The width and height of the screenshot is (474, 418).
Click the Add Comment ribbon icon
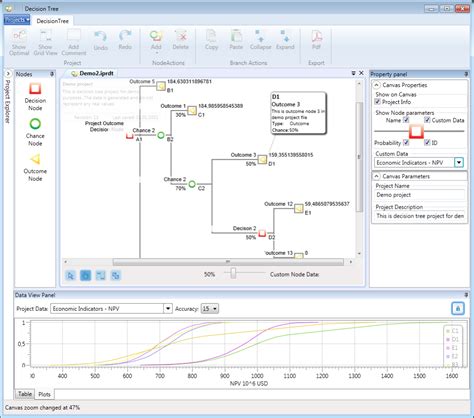pos(74,36)
